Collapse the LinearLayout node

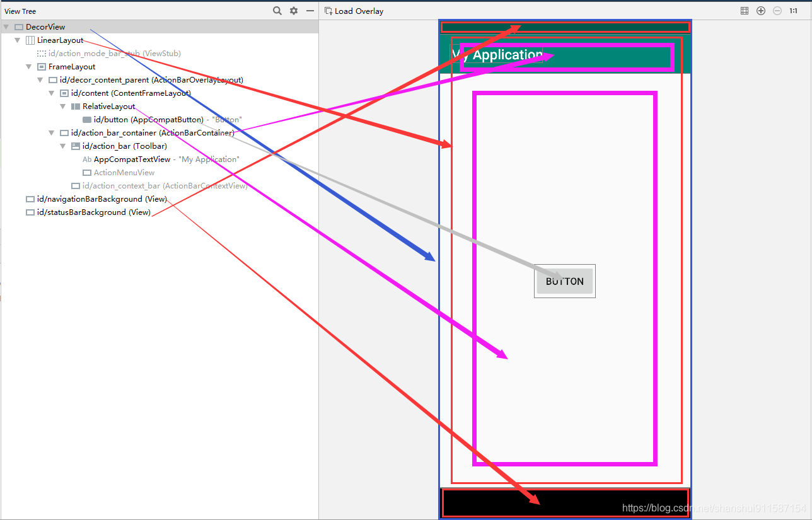(18, 40)
